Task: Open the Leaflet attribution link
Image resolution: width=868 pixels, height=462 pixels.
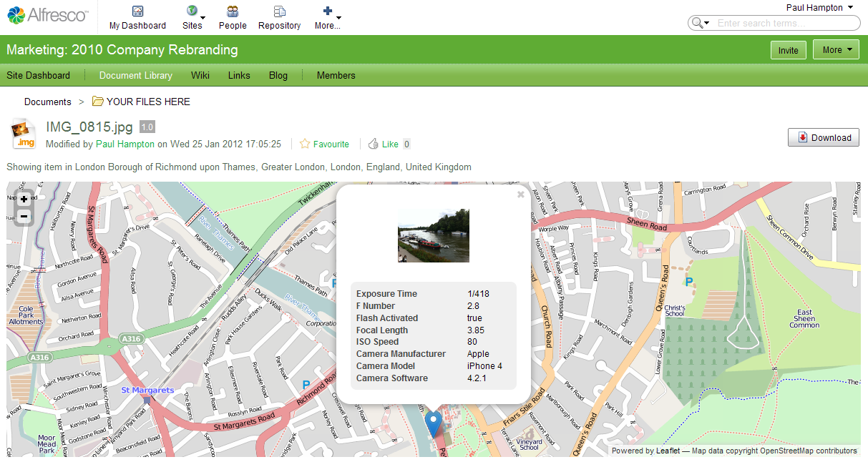Action: (x=668, y=451)
